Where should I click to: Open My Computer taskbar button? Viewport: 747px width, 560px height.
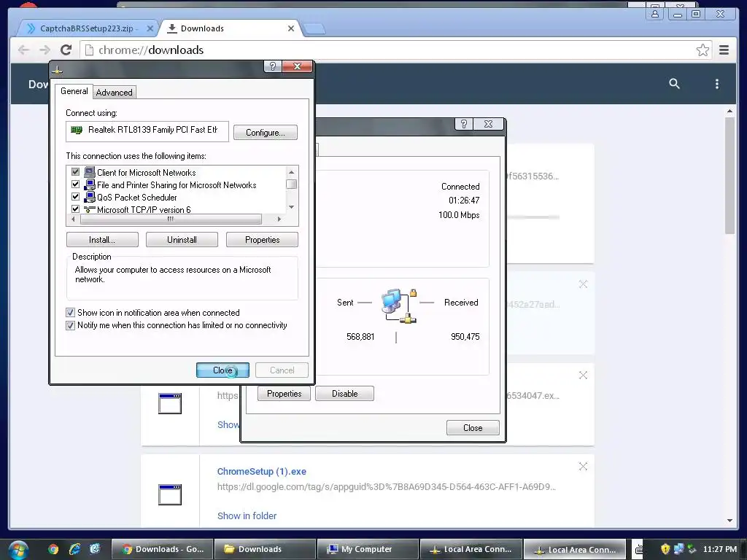368,549
